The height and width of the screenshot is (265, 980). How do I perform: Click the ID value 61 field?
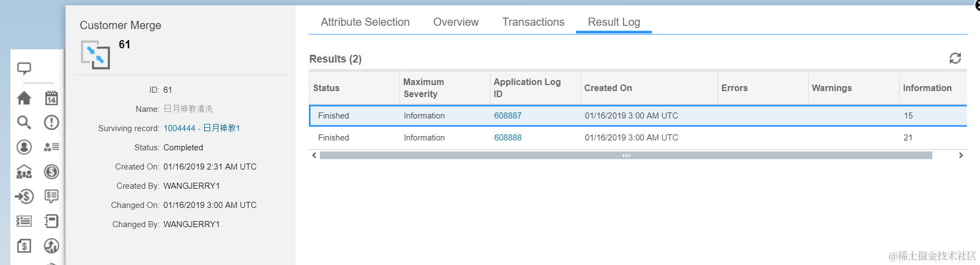coord(168,90)
